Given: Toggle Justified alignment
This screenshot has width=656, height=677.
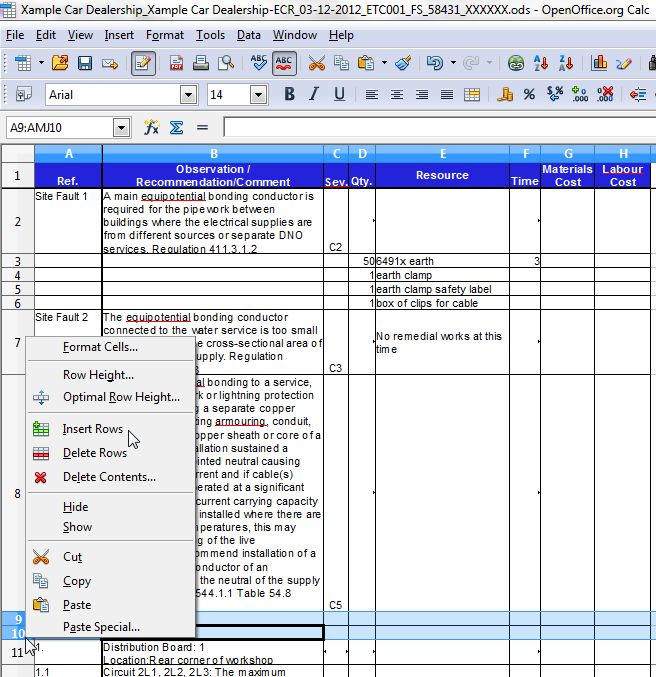Looking at the screenshot, I should [447, 95].
